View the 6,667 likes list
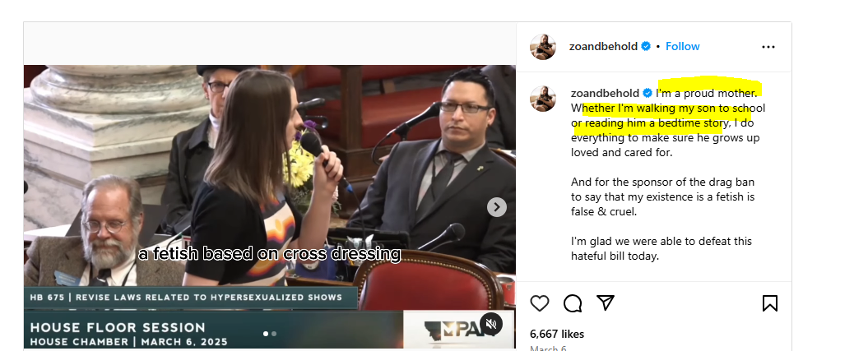The image size is (868, 351). pyautogui.click(x=557, y=334)
